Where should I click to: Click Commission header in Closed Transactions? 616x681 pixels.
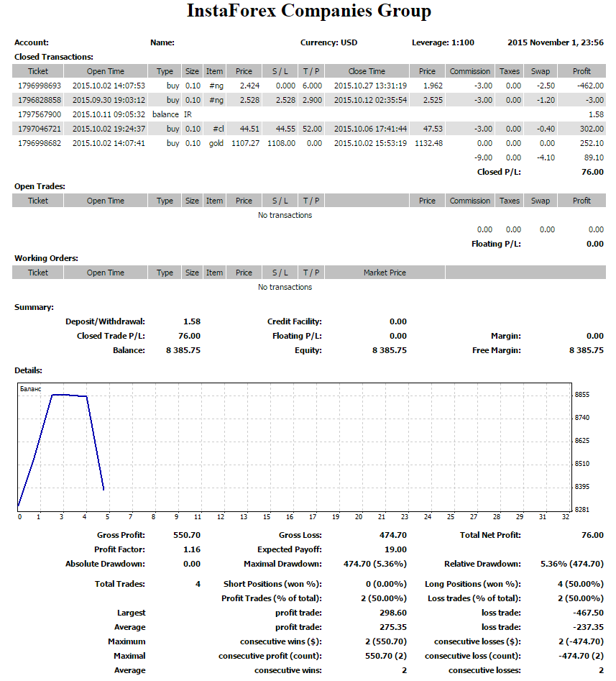coord(469,71)
